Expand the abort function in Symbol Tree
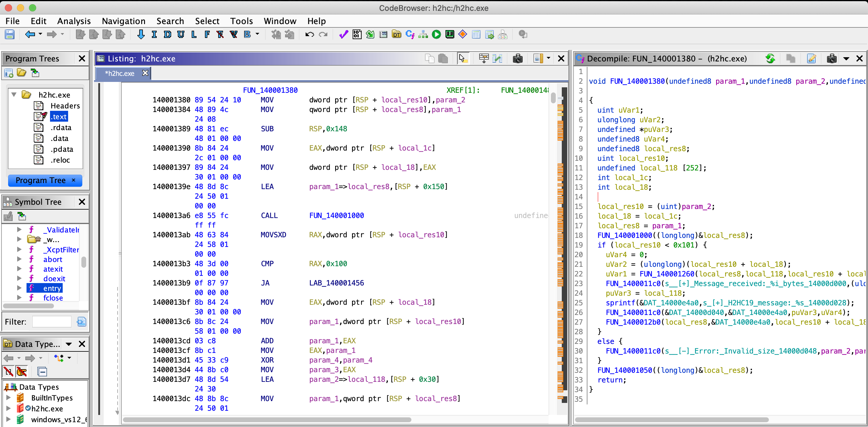This screenshot has height=427, width=868. 19,259
